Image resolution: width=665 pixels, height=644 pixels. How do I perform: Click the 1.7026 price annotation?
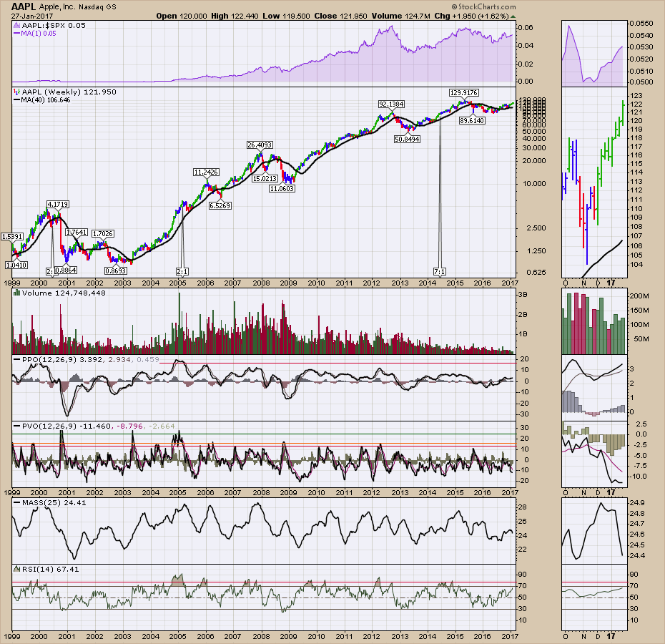(x=103, y=233)
